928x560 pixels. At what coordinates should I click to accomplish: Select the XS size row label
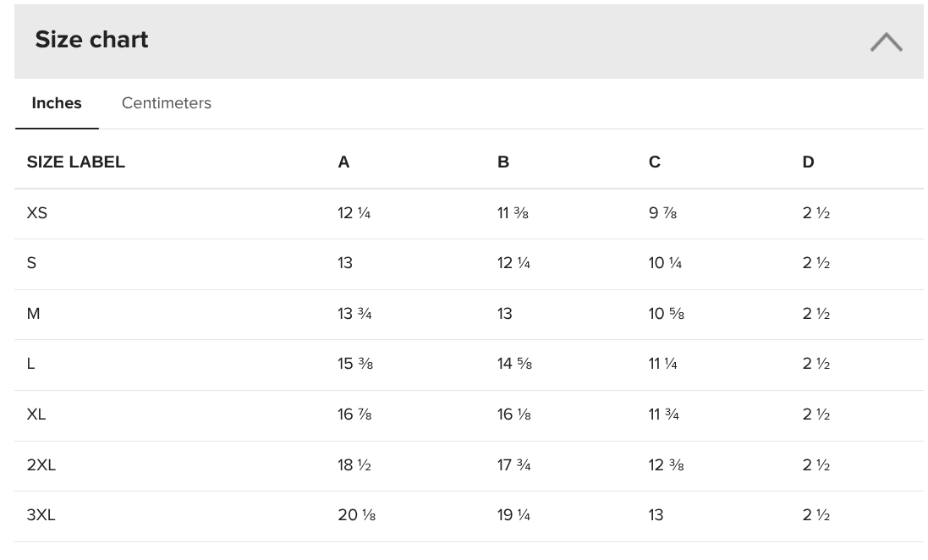(x=36, y=213)
